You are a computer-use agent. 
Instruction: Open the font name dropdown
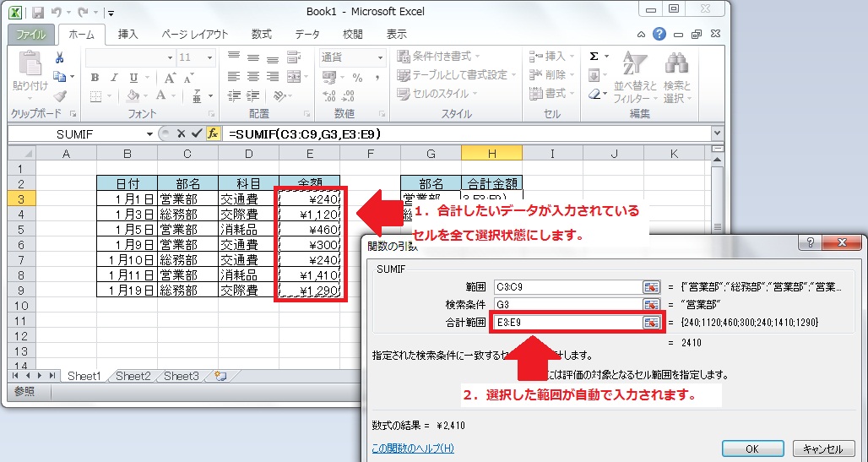(x=170, y=57)
